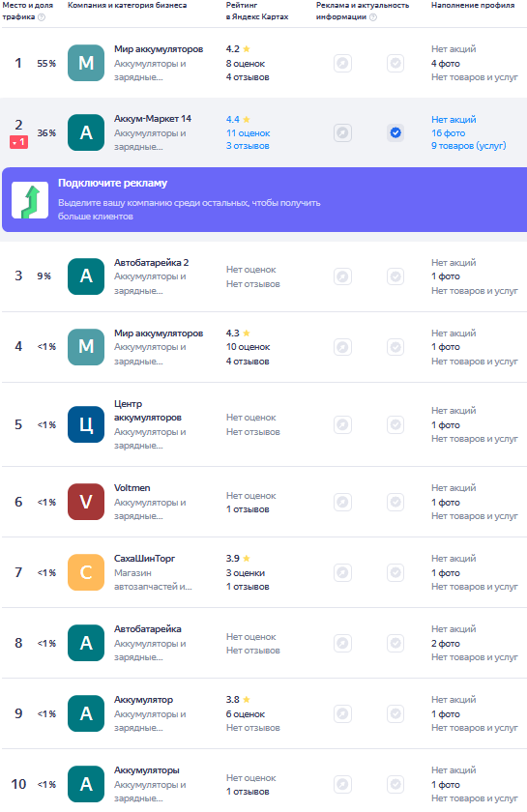Click the '1 отзывов' text in the Voltmen row

pyautogui.click(x=248, y=509)
